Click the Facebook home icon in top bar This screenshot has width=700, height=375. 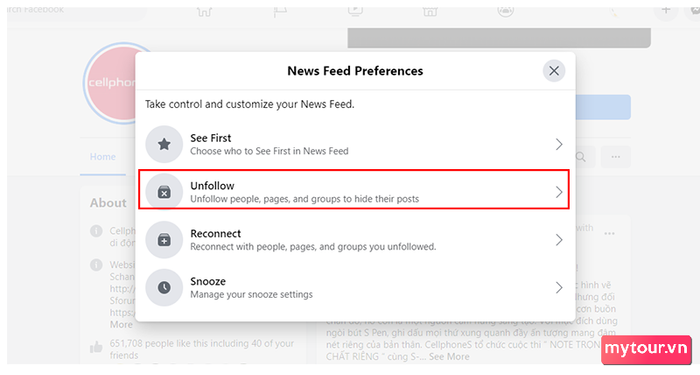coord(204,12)
